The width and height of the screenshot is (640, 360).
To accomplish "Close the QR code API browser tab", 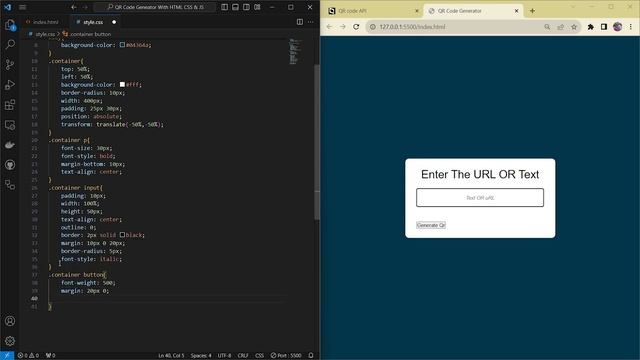I will [x=417, y=11].
